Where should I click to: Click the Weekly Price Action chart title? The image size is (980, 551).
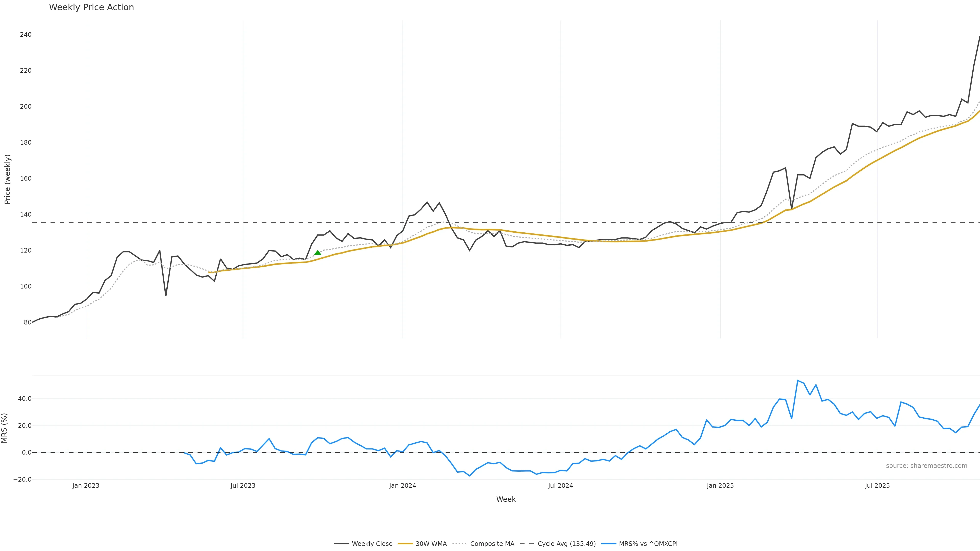[x=91, y=7]
